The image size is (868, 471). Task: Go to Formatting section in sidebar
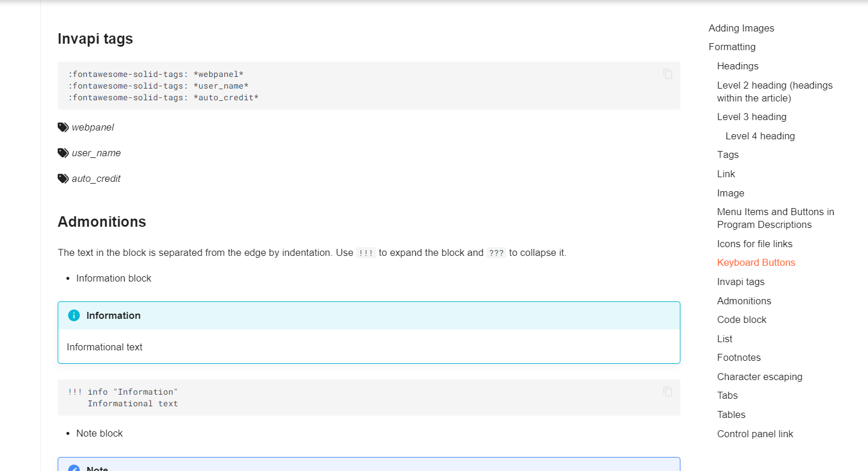(x=732, y=47)
